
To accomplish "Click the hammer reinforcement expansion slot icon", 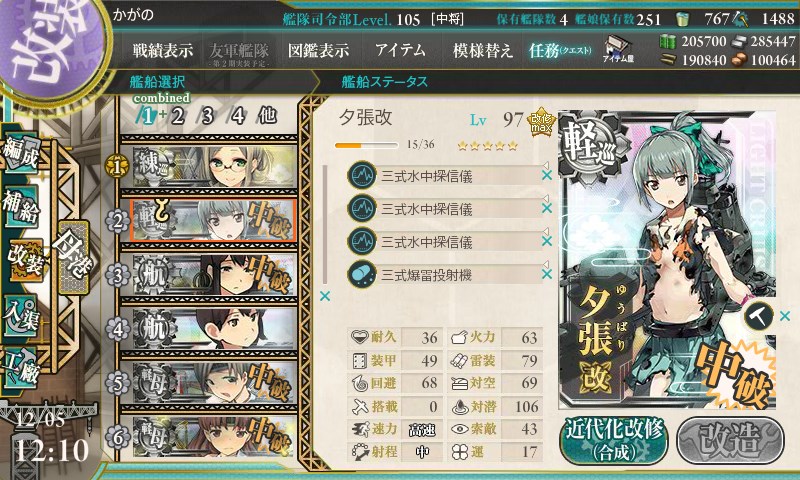I will point(759,316).
